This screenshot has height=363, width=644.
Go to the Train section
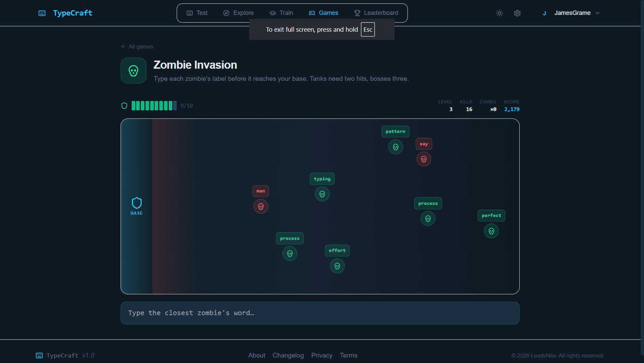tap(281, 13)
